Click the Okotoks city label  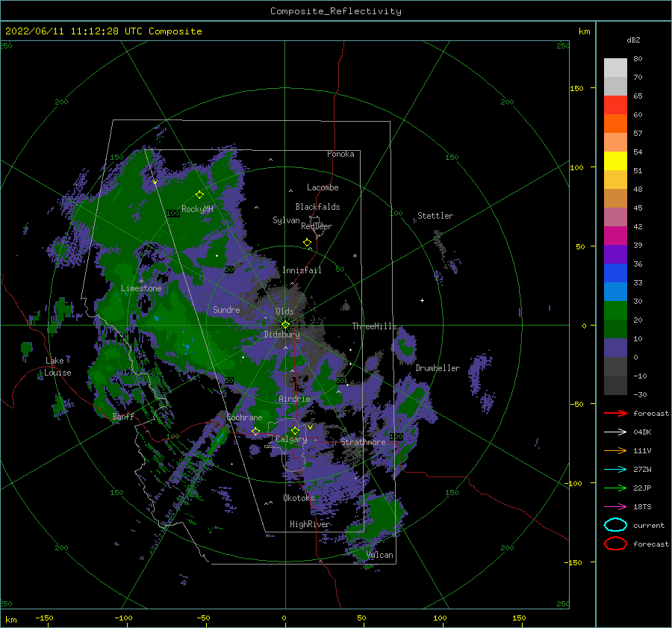299,498
